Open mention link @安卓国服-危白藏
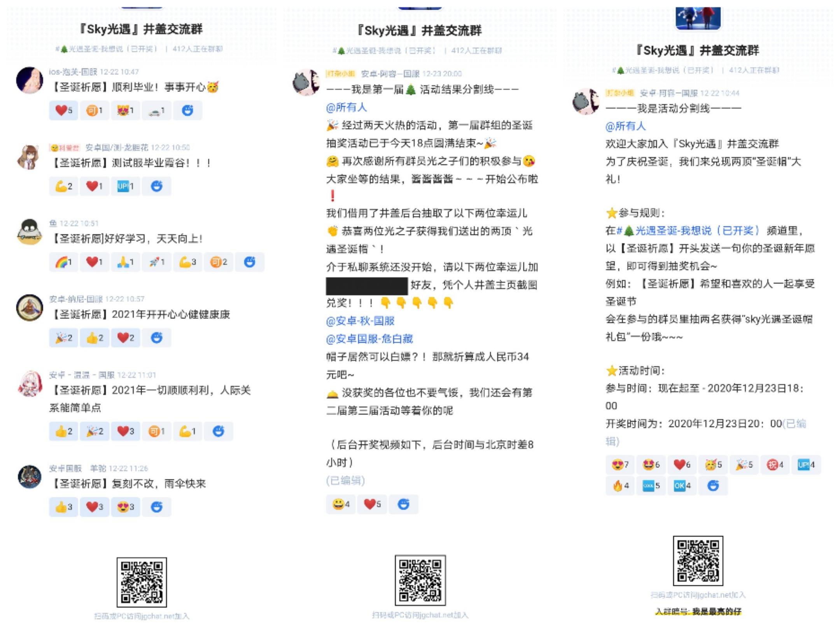Image resolution: width=840 pixels, height=630 pixels. pos(369,339)
